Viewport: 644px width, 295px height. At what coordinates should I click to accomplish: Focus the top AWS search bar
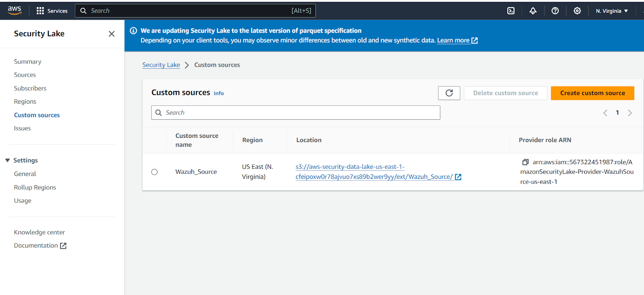click(195, 11)
